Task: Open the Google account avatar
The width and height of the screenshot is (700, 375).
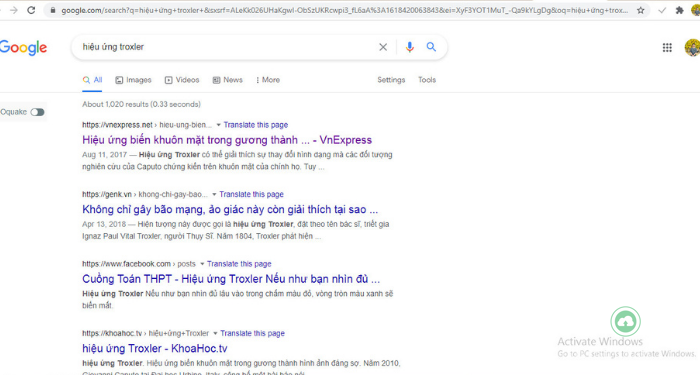Action: (692, 47)
